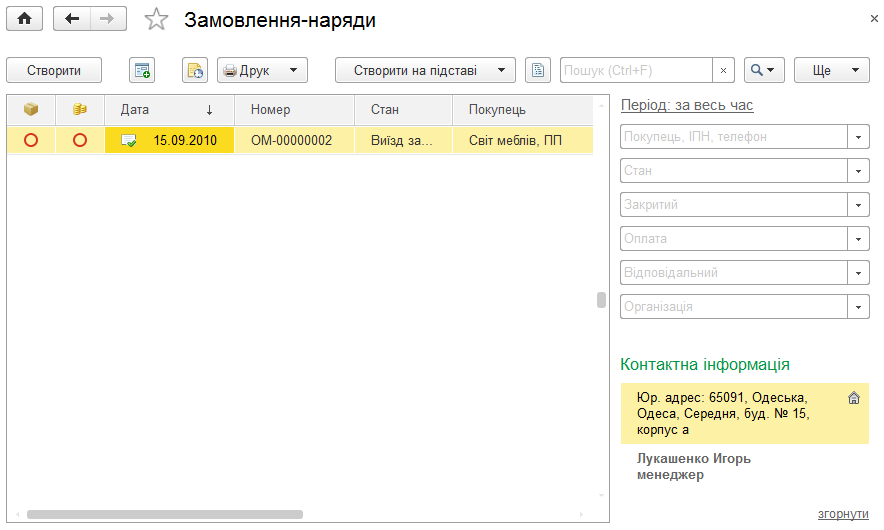This screenshot has width=884, height=530.
Task: Click the copy-document toolbar icon
Action: (195, 70)
